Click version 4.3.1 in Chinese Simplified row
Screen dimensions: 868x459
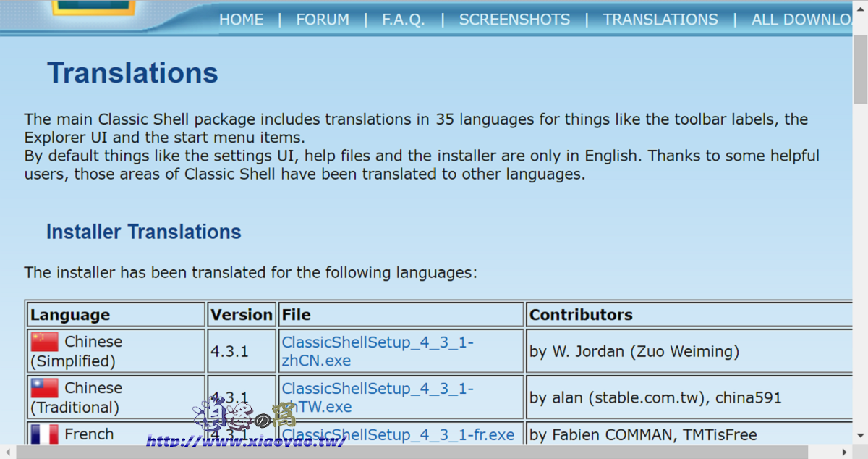click(229, 351)
